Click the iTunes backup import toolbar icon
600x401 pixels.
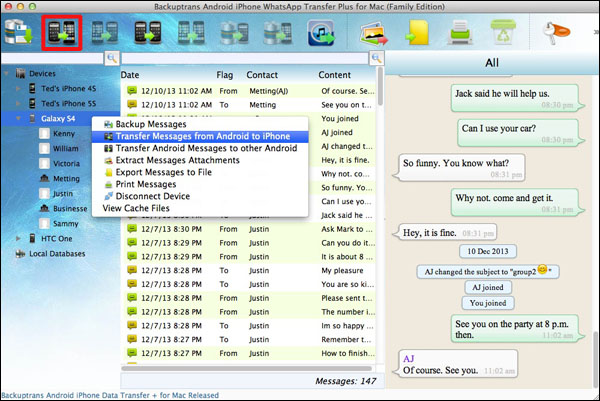(321, 33)
